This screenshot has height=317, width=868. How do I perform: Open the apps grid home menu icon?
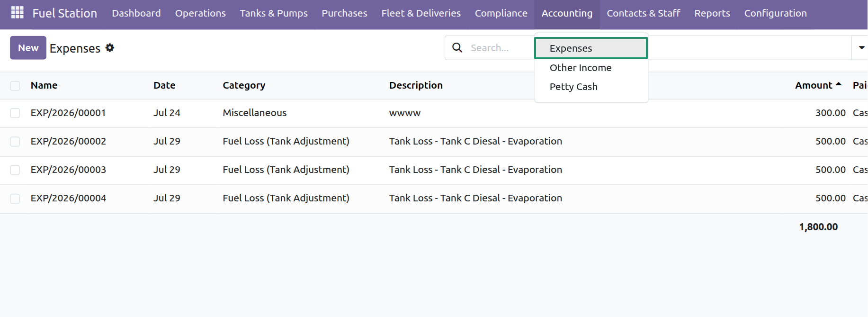tap(17, 13)
